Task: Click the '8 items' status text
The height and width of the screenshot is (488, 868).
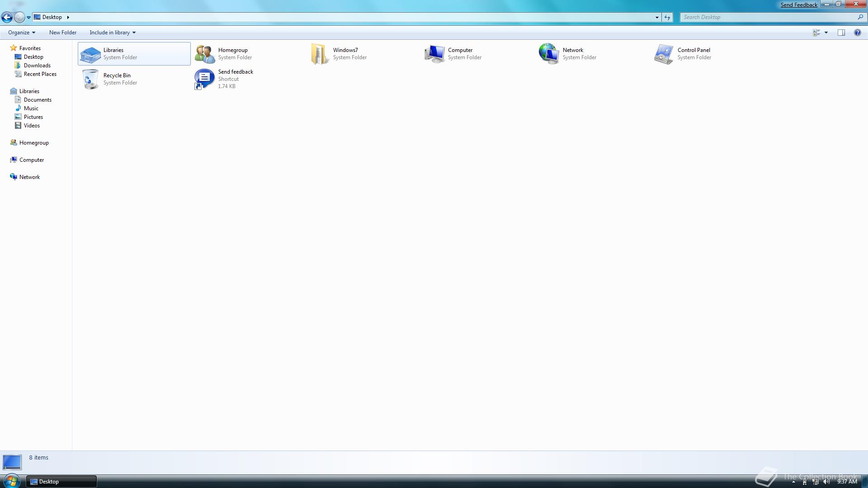Action: 38,458
